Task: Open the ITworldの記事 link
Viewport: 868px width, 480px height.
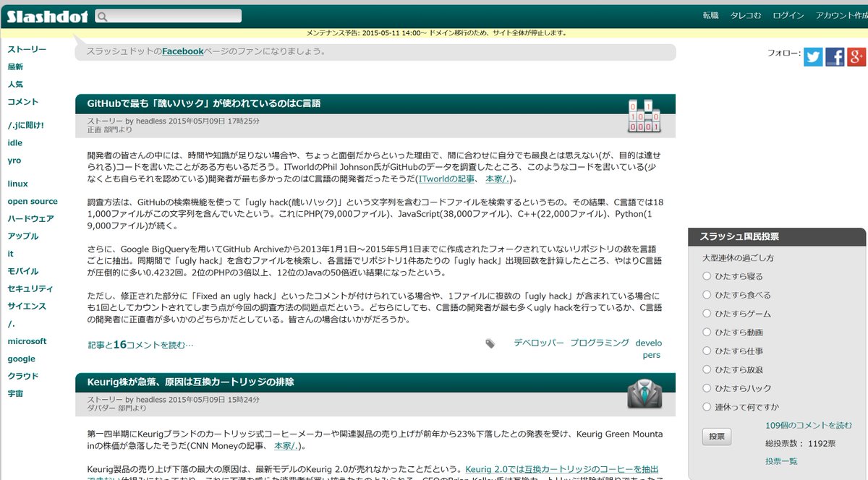Action: pos(446,179)
